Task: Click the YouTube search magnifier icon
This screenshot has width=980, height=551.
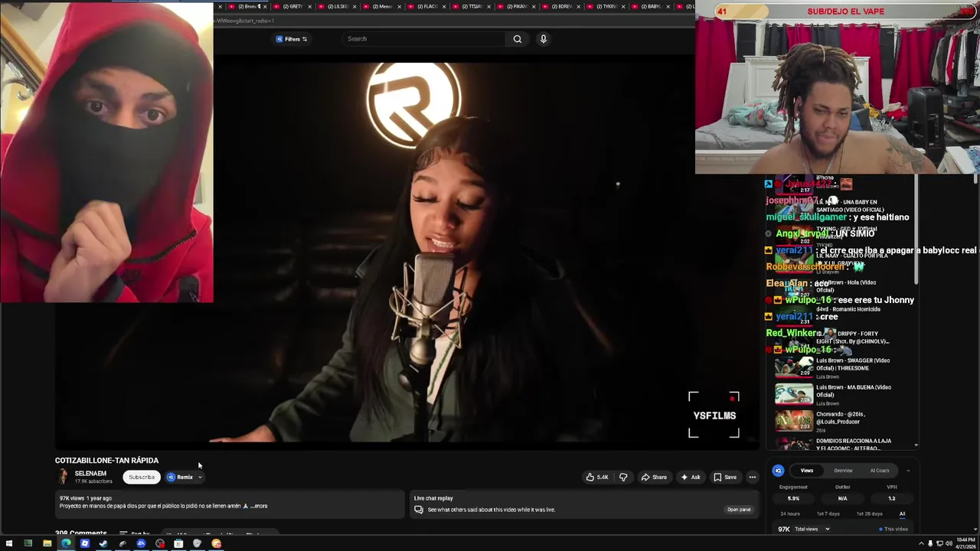Action: 518,39
